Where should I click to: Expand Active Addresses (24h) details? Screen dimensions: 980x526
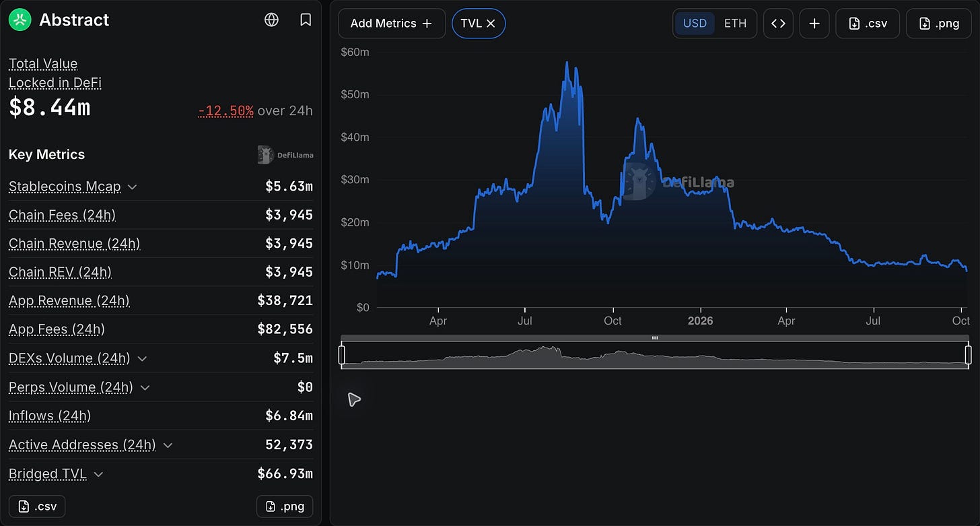(x=168, y=445)
